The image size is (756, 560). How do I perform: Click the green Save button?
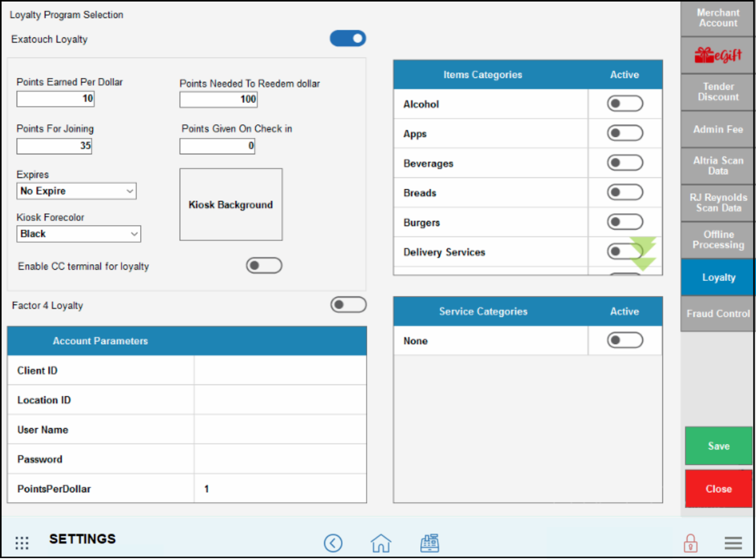coord(718,446)
